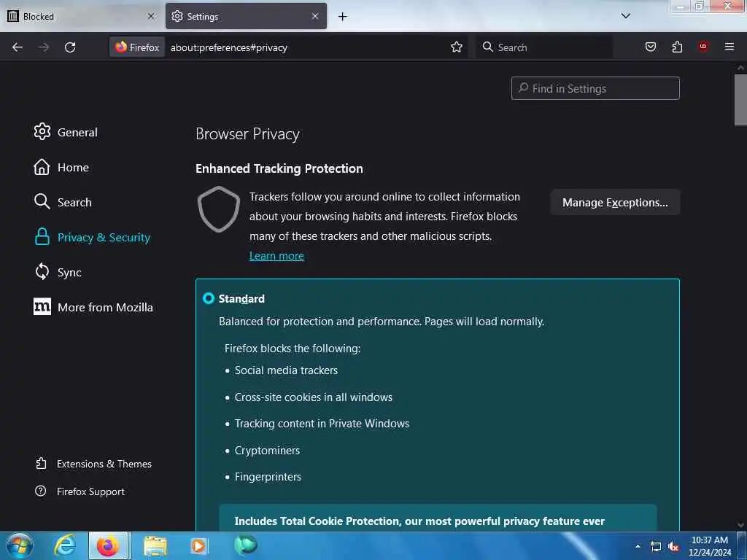Open the Extensions puzzle icon in toolbar
The height and width of the screenshot is (560, 747).
coord(677,47)
